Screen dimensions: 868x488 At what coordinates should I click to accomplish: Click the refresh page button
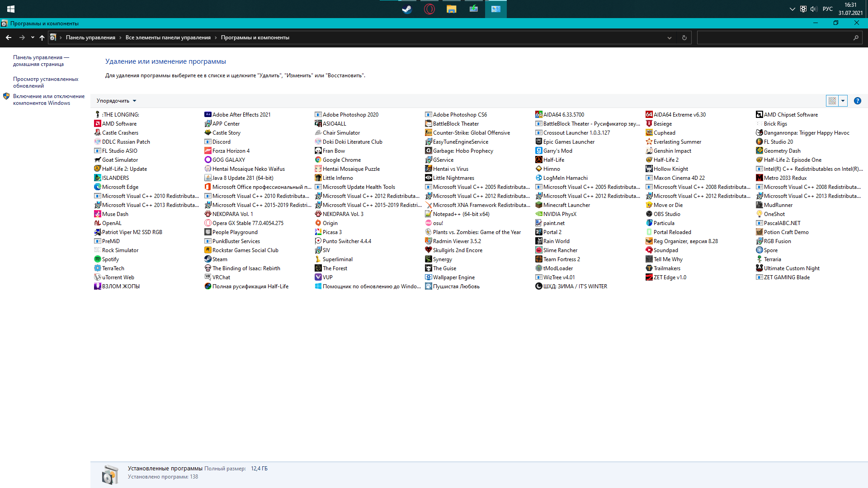pos(684,38)
